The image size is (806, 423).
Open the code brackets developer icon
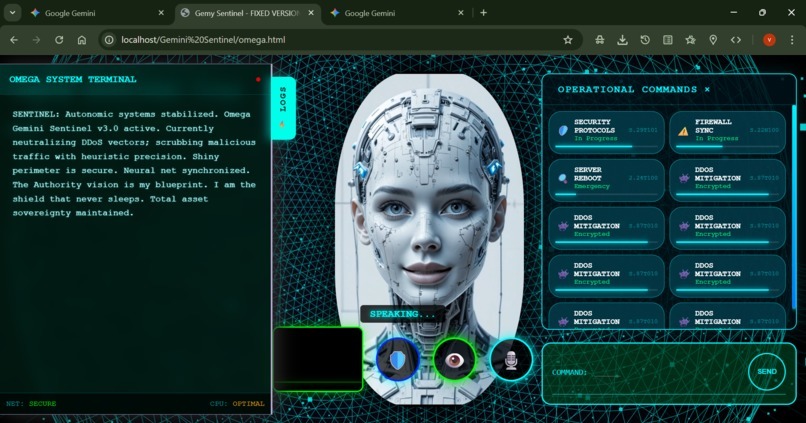tap(736, 40)
